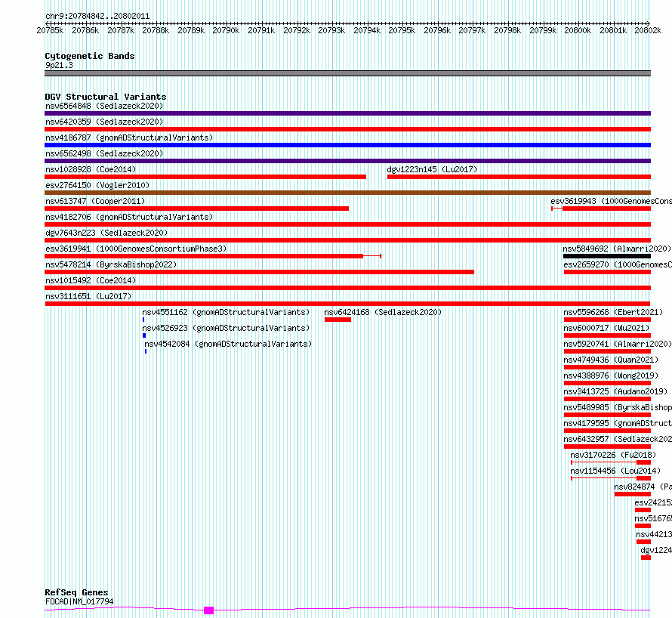
Task: Click the magenta FOCAD exon box
Action: [208, 610]
